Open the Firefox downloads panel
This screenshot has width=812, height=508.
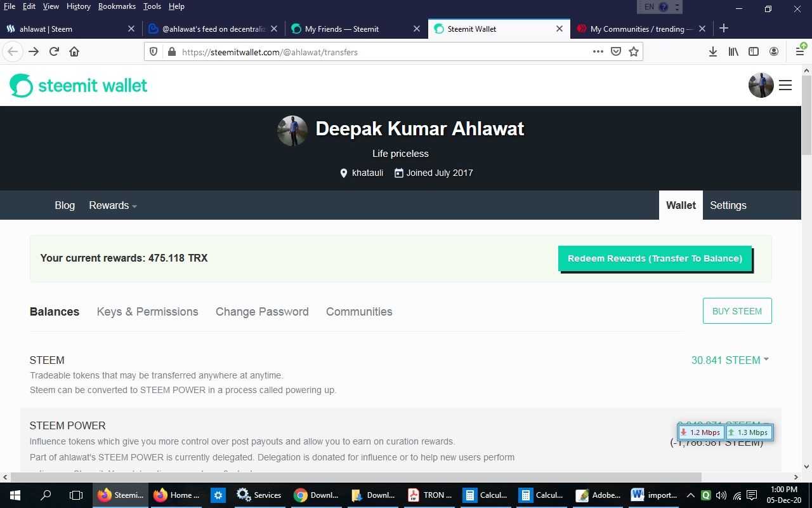pos(713,52)
